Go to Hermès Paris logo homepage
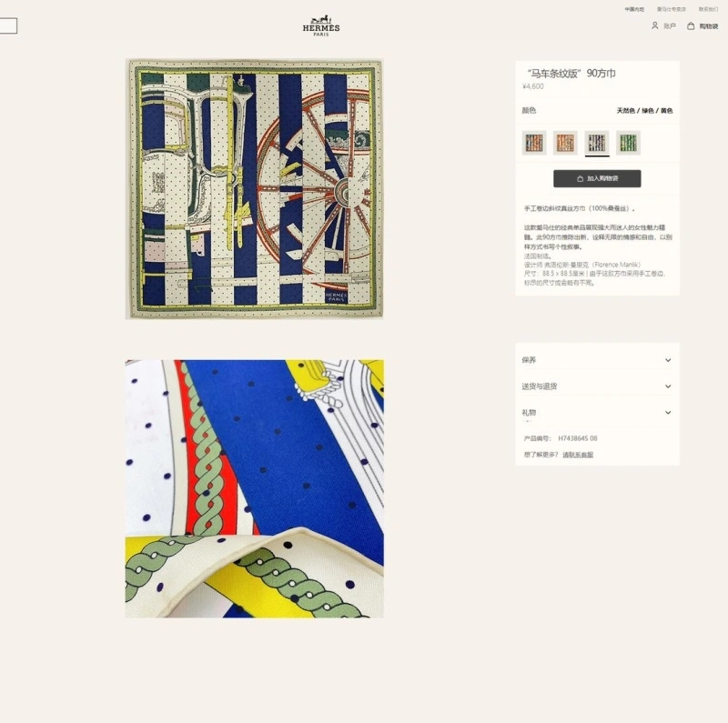Viewport: 728px width, 723px height. [321, 25]
